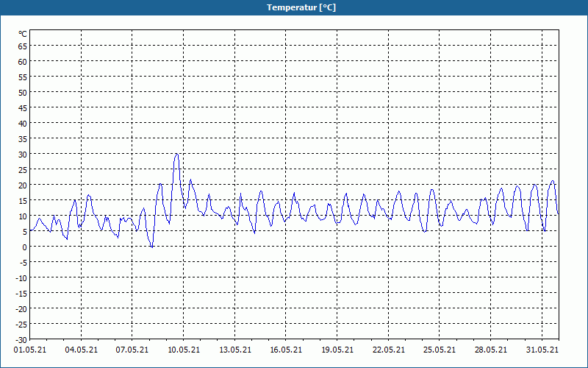Click the °C unit label on axis
The width and height of the screenshot is (588, 368).
coord(23,34)
